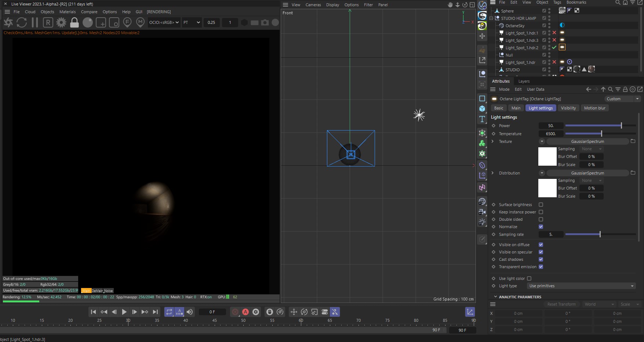Switch to the Visibility tab
Screen dimensions: 644x342
coord(568,108)
